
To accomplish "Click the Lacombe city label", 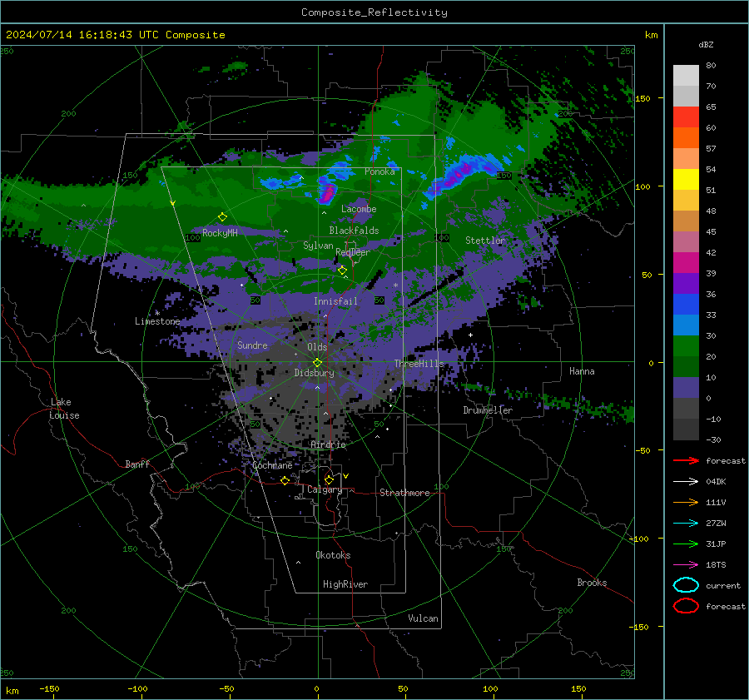I will [x=359, y=209].
